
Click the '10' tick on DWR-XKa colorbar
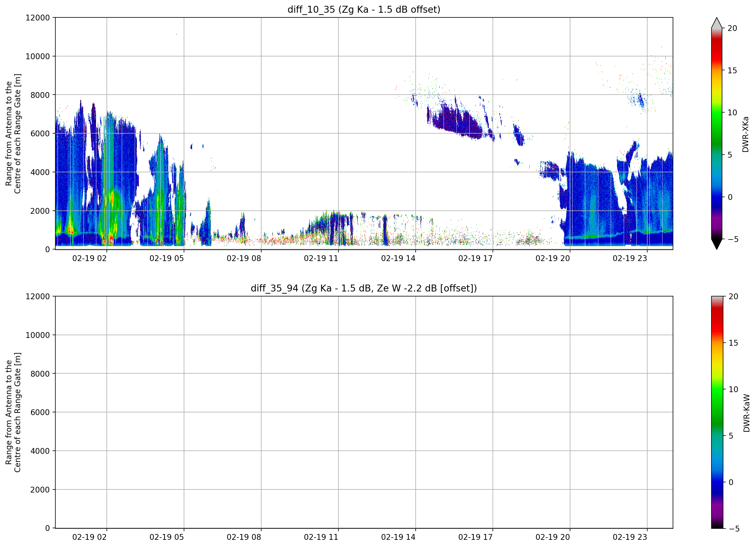pyautogui.click(x=732, y=113)
